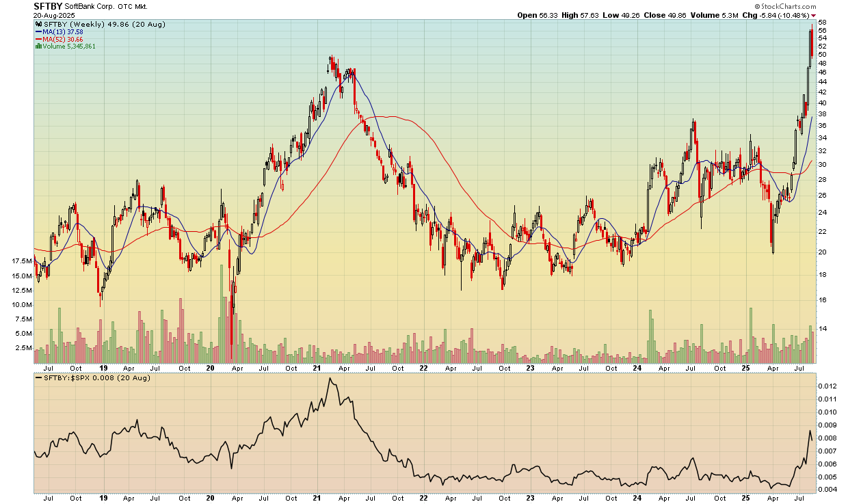Click the 0.004 ratio axis label
The width and height of the screenshot is (848, 504).
[x=827, y=489]
